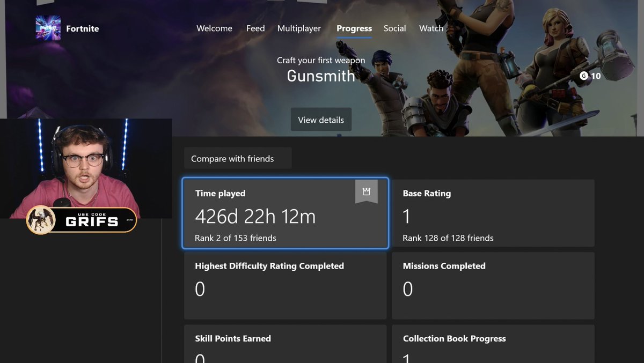Image resolution: width=644 pixels, height=363 pixels.
Task: Select the Base Rating stat card
Action: 493,213
